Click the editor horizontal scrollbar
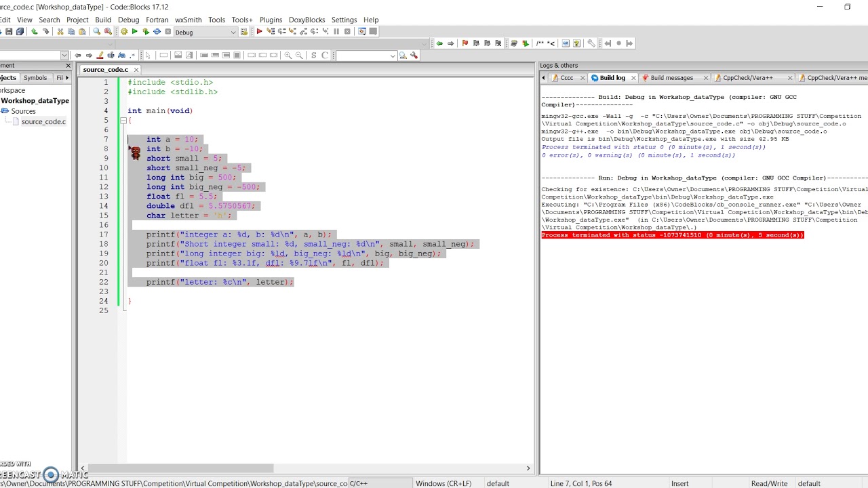Viewport: 868px width, 488px height. (180, 468)
